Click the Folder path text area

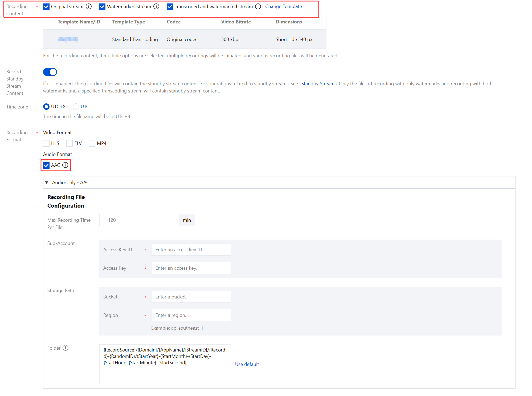[165, 364]
